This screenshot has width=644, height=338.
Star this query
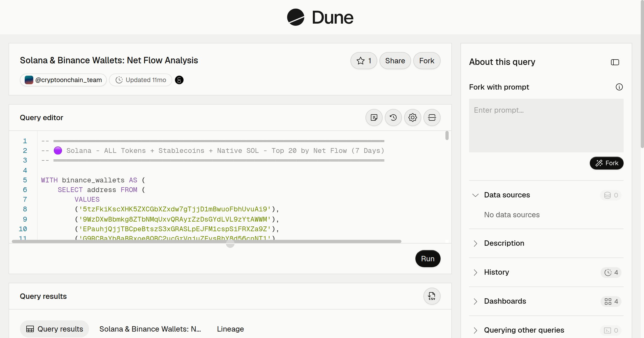364,61
